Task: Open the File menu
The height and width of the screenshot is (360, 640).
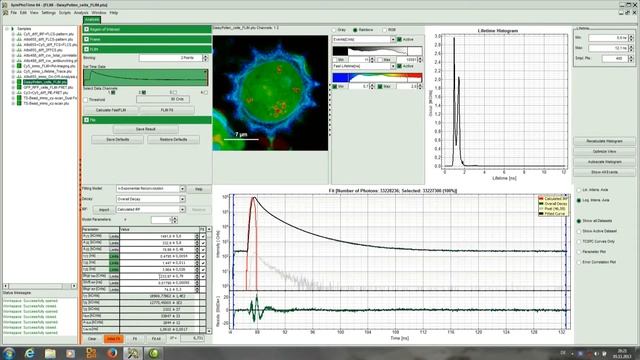Action: [x=14, y=13]
